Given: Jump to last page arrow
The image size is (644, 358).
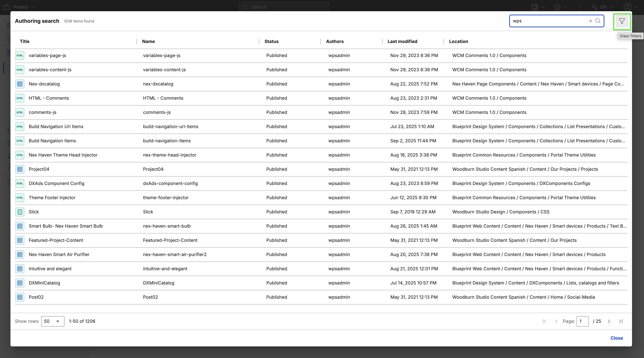Looking at the screenshot, I should pos(620,321).
